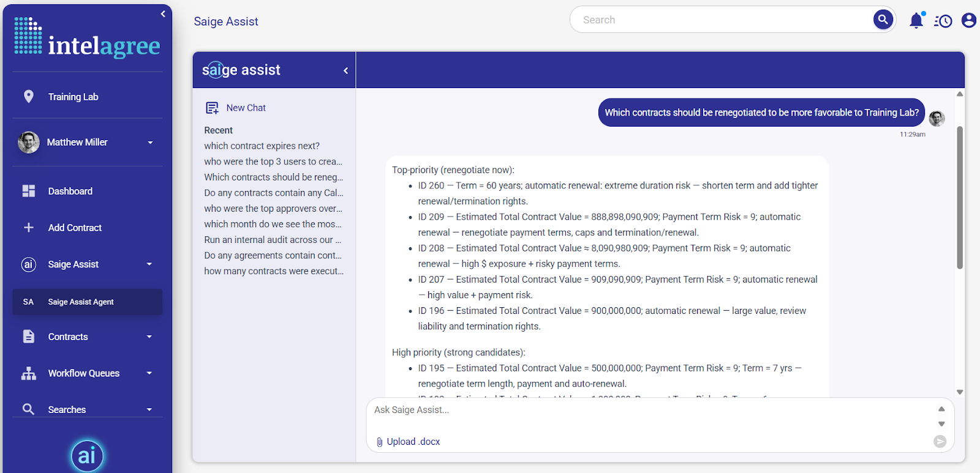Open the user account profile icon
This screenshot has width=980, height=473.
tap(968, 21)
